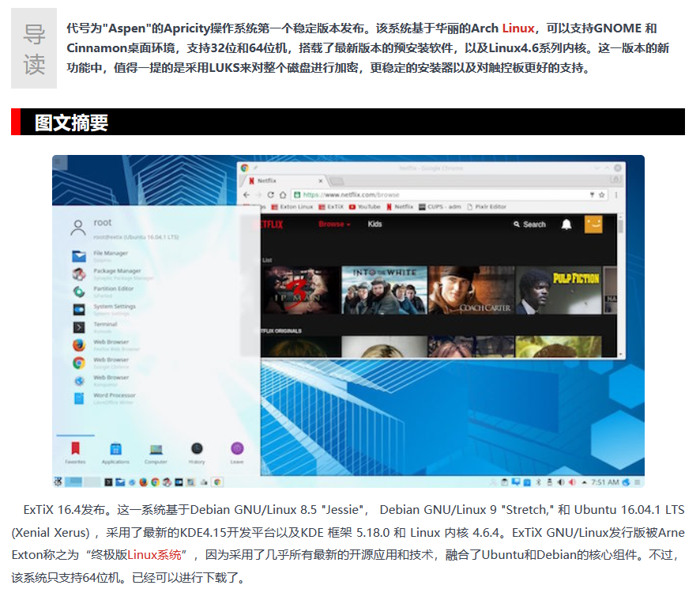
Task: Click the Netflix yellow profile avatar
Action: (593, 225)
